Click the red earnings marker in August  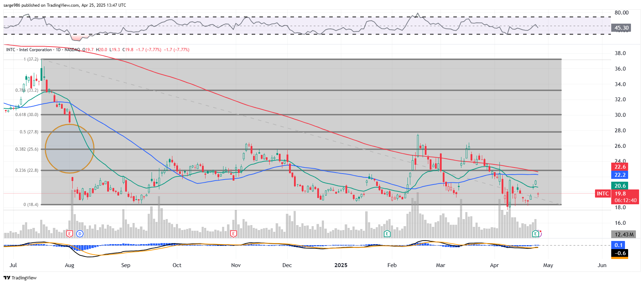[x=69, y=234]
